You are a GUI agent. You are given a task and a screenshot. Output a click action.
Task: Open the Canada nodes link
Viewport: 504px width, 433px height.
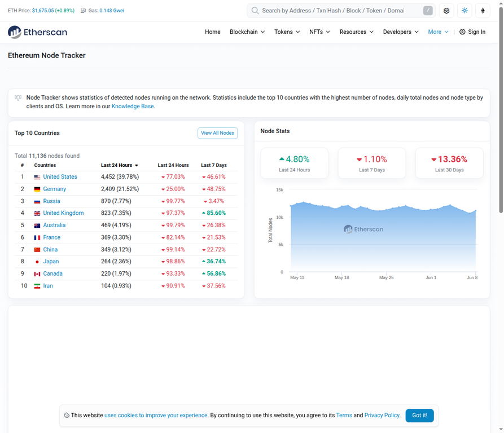pyautogui.click(x=52, y=274)
